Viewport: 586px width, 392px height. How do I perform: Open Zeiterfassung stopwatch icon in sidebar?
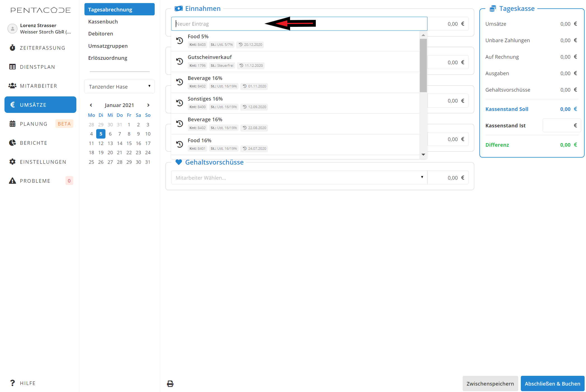pyautogui.click(x=12, y=48)
